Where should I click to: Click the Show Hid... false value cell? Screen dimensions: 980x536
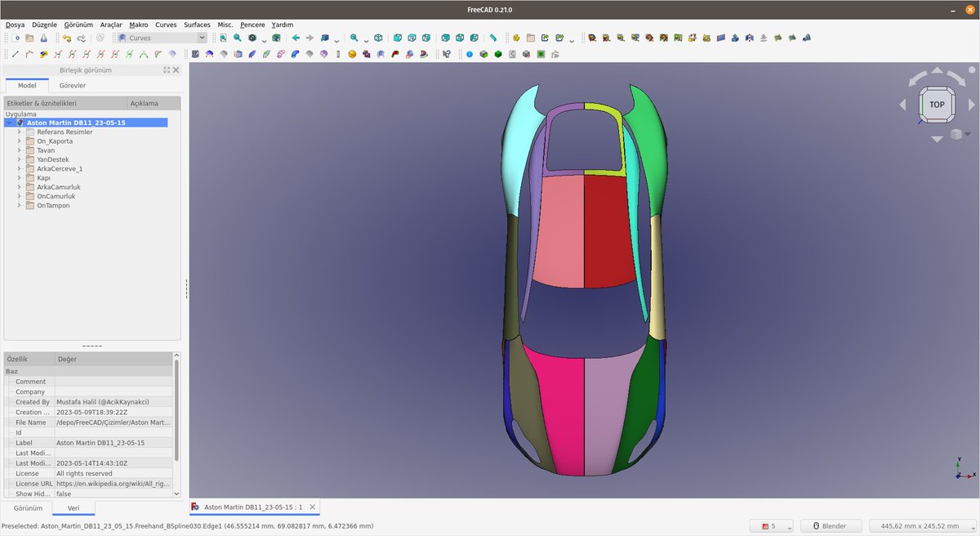114,494
